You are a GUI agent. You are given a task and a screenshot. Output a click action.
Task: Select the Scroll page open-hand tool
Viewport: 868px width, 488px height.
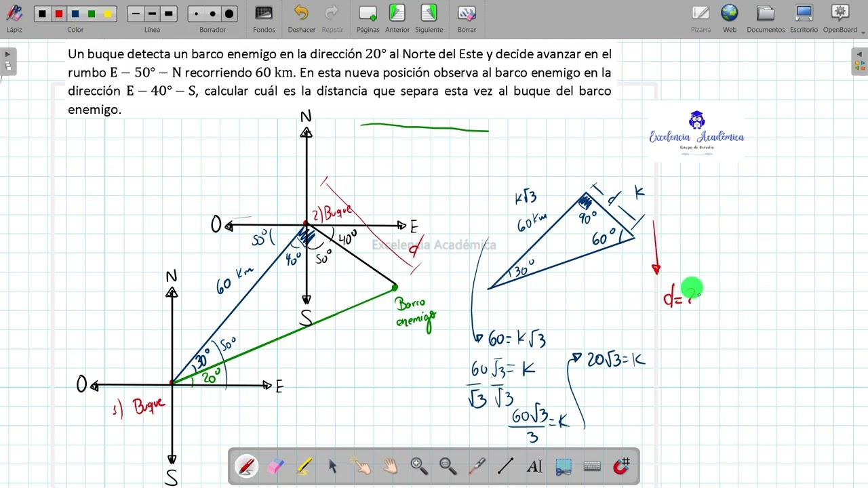(x=391, y=466)
